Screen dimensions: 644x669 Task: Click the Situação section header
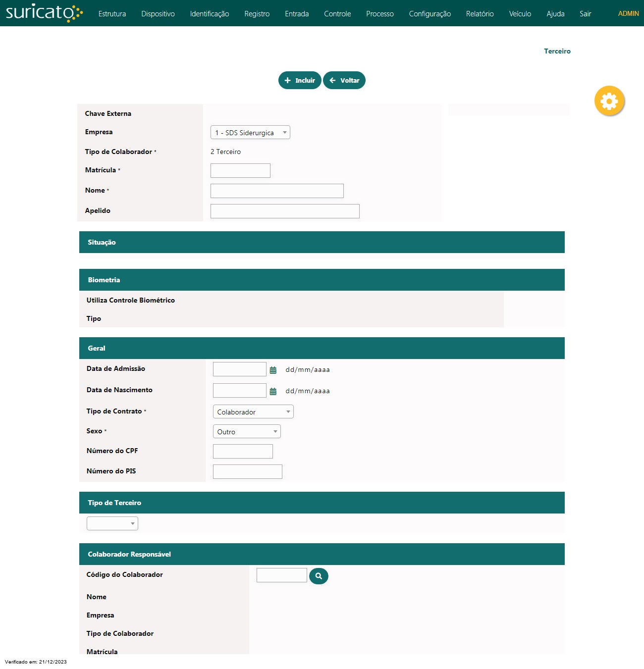point(322,242)
